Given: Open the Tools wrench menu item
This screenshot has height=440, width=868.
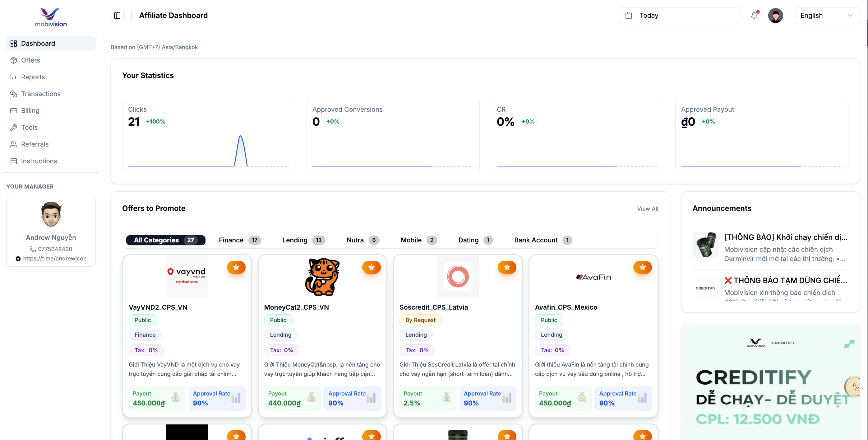Looking at the screenshot, I should [29, 128].
